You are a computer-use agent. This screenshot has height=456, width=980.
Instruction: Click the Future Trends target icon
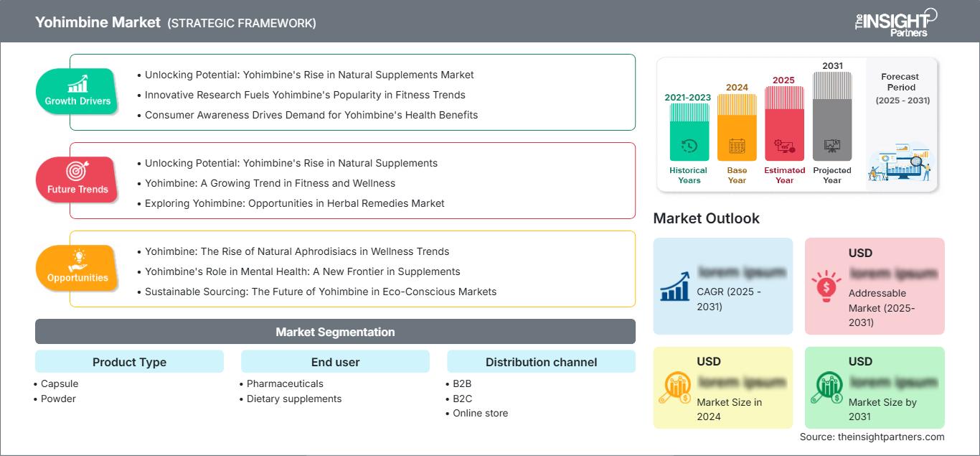tap(77, 172)
